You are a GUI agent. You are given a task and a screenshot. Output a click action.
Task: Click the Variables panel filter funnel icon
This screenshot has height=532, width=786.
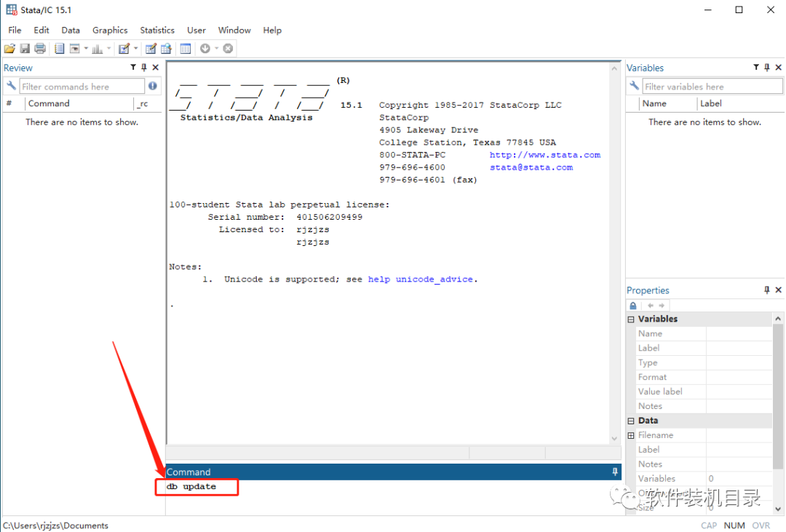pyautogui.click(x=756, y=67)
